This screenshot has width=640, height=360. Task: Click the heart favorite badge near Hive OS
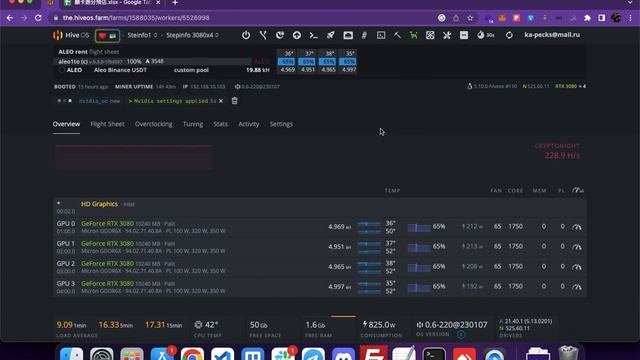[107, 36]
